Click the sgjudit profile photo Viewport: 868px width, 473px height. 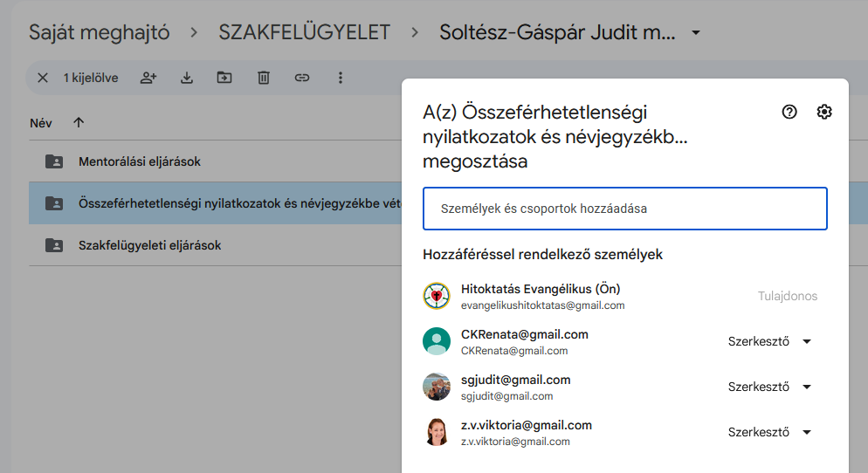[x=437, y=387]
